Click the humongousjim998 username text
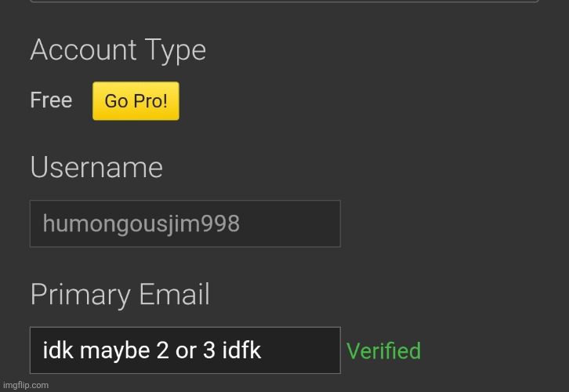 click(141, 224)
